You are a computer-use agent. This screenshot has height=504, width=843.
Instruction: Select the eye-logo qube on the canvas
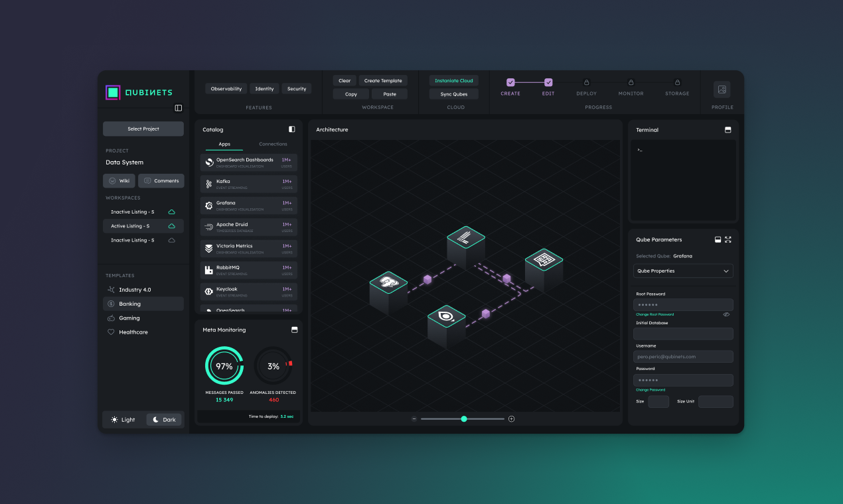(447, 326)
